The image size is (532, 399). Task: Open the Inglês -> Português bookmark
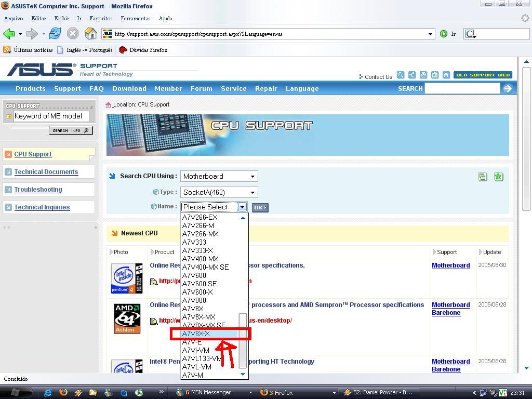(x=85, y=50)
